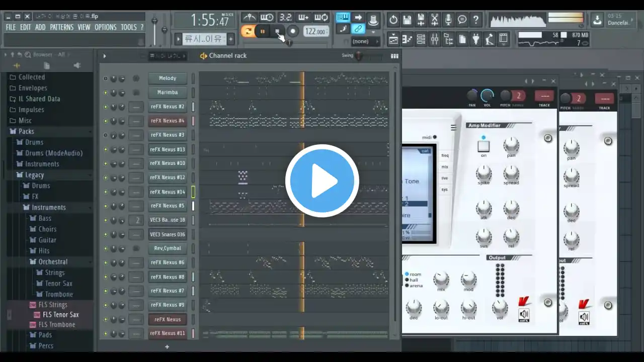644x362 pixels.
Task: Open the PATTERNS menu
Action: (61, 27)
